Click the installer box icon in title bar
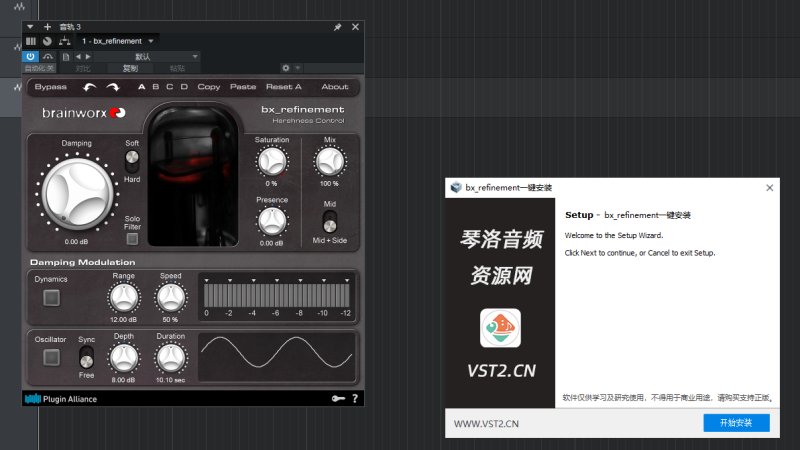The width and height of the screenshot is (800, 450). [456, 188]
